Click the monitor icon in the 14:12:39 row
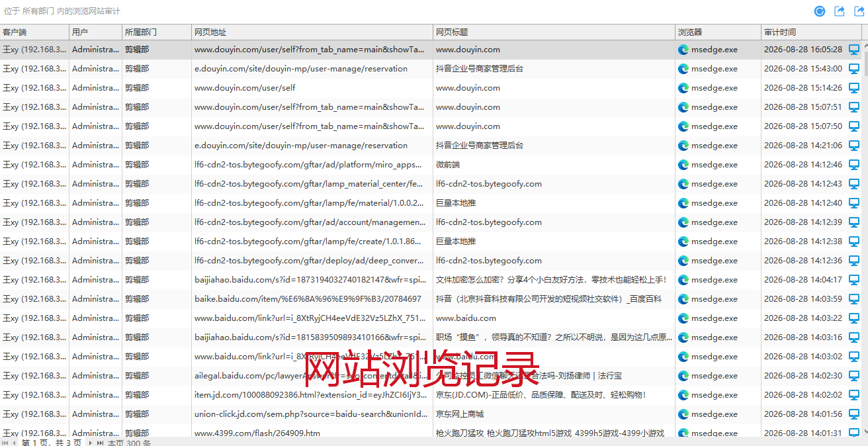The height and width of the screenshot is (446, 868). pos(854,222)
